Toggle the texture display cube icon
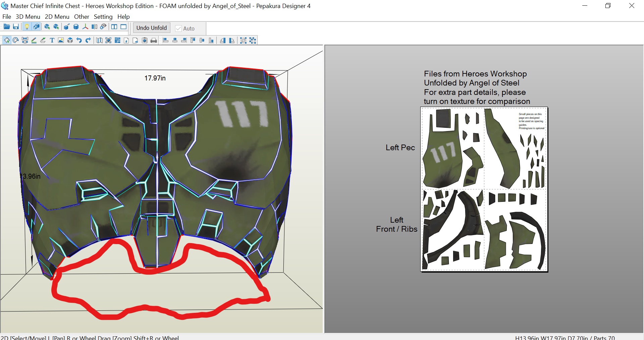The height and width of the screenshot is (340, 644). [x=36, y=27]
